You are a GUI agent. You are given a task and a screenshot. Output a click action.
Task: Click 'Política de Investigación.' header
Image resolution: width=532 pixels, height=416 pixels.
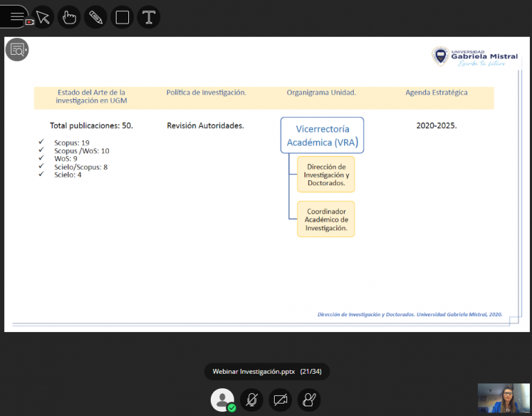pyautogui.click(x=206, y=92)
